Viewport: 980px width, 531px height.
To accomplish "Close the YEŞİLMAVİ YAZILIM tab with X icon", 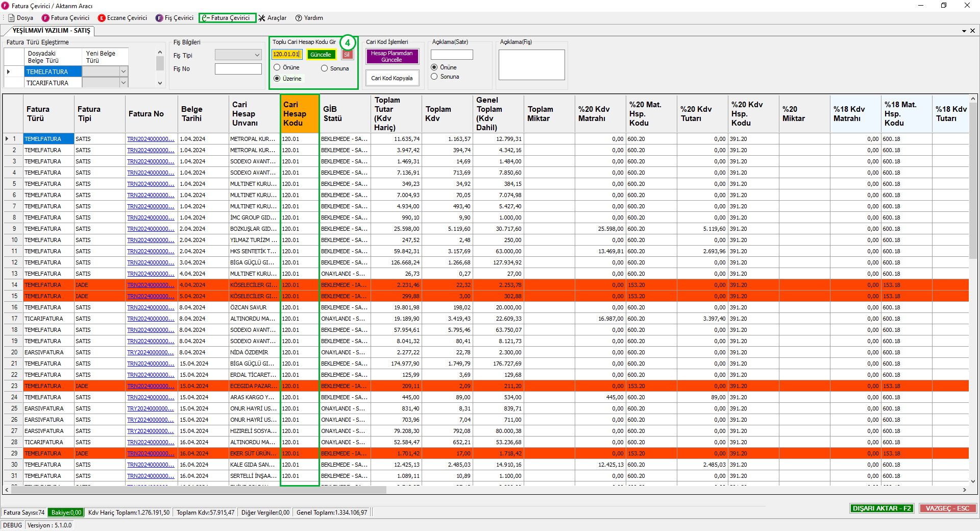I will click(x=972, y=31).
